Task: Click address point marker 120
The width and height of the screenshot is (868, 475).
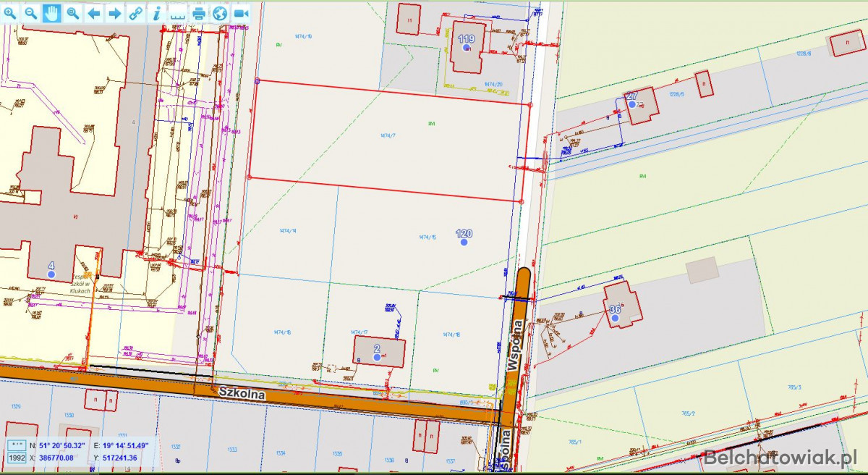Action: [x=464, y=242]
